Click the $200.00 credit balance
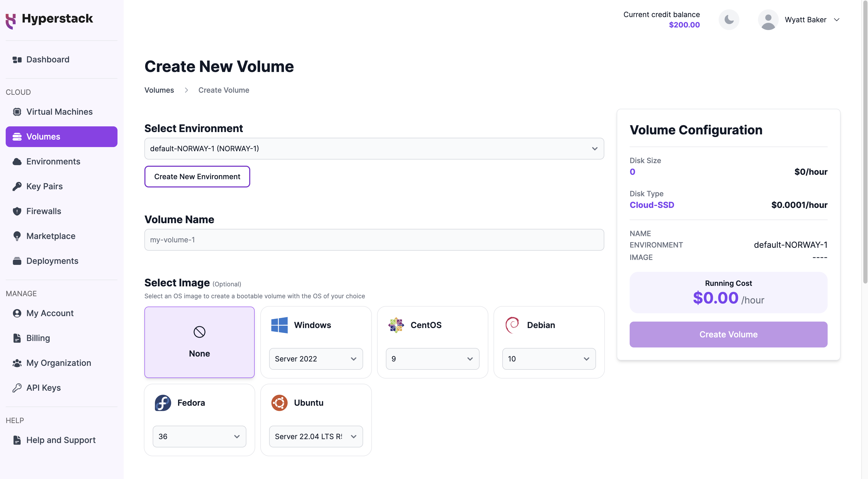 coord(684,25)
